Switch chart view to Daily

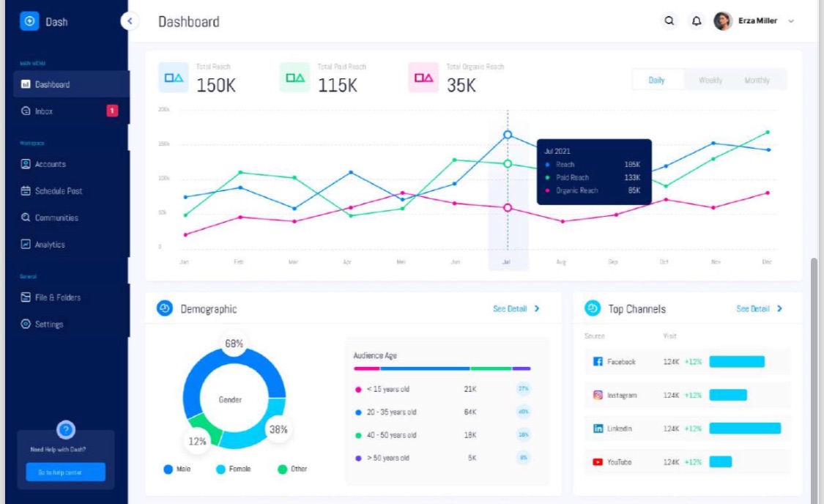[x=657, y=80]
